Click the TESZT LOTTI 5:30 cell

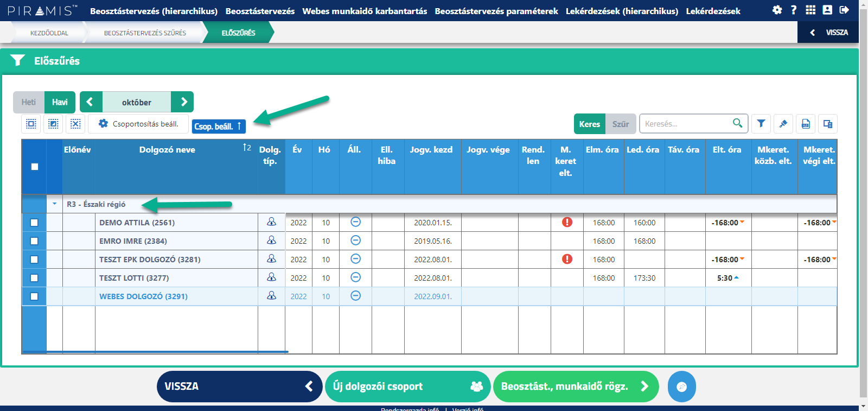click(728, 278)
